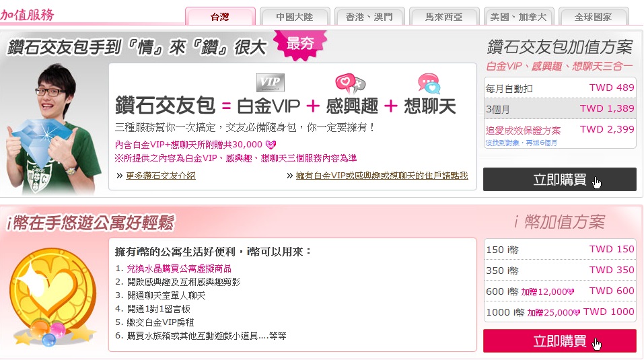Screen dimensions: 644x360
Task: Open the 全球國家 tab
Action: tap(594, 17)
